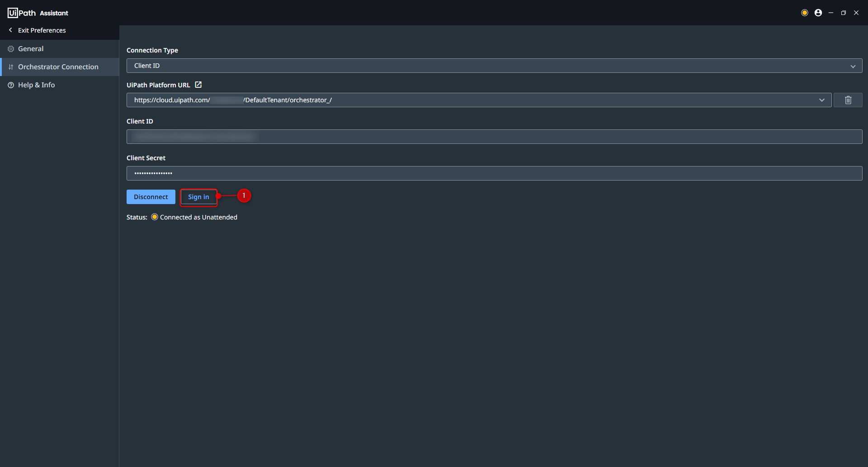The height and width of the screenshot is (467, 868).
Task: Focus the Client Secret password field
Action: pos(495,173)
